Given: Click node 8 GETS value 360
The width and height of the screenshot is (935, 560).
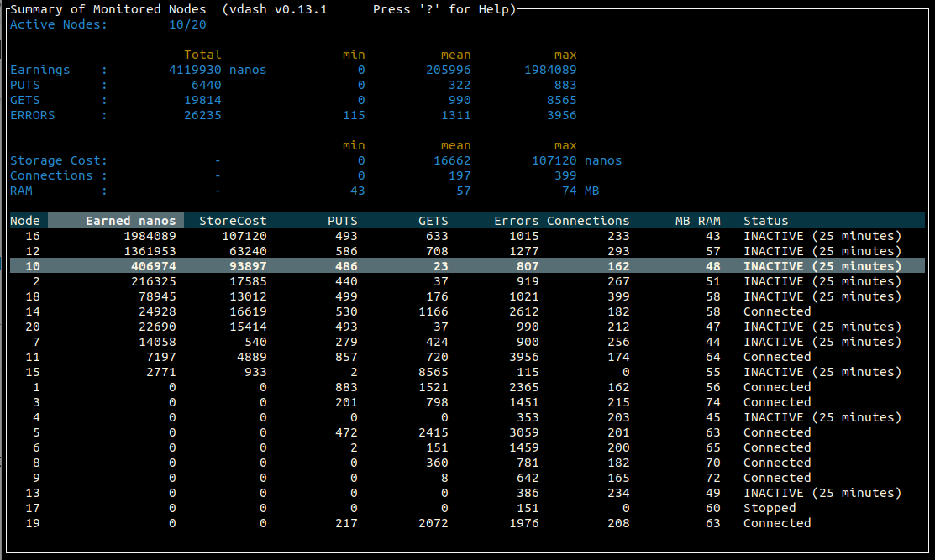Looking at the screenshot, I should tap(437, 463).
